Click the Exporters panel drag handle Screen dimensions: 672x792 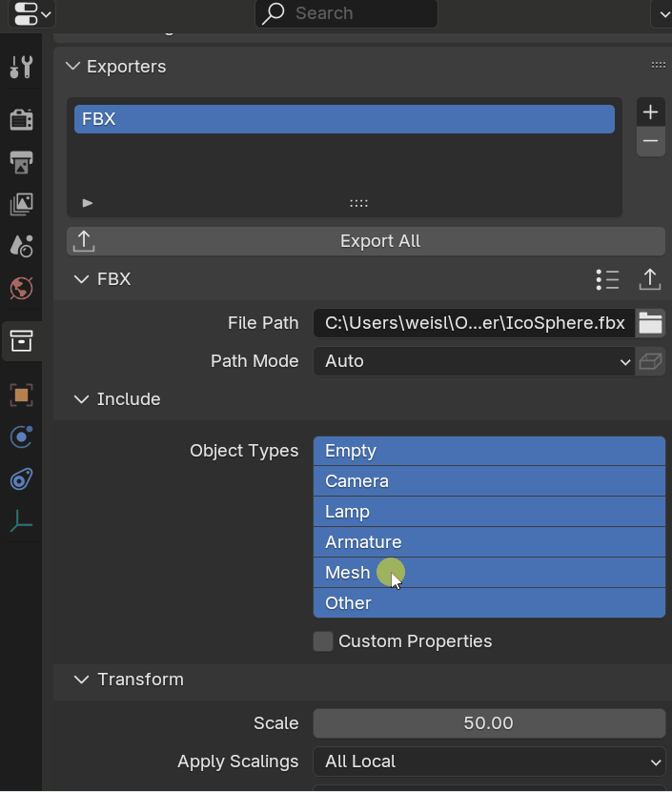click(658, 65)
